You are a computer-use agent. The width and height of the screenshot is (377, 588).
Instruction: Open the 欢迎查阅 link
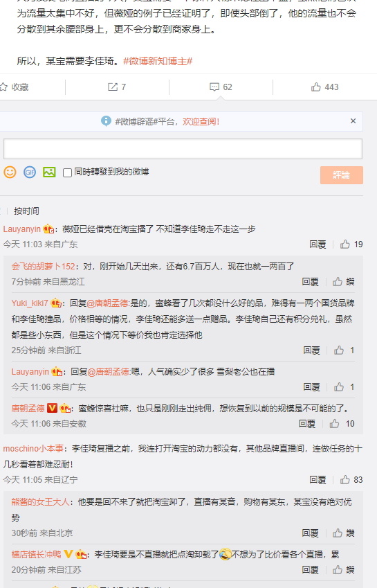(201, 121)
